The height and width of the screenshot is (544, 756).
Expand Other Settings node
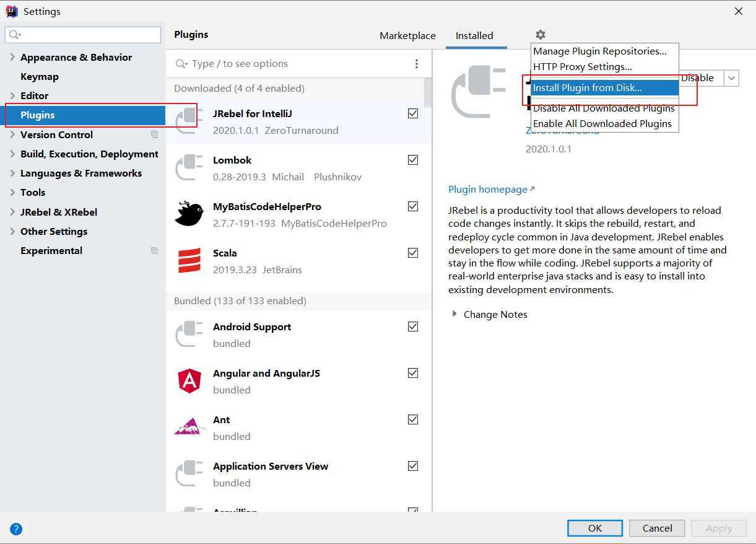(x=12, y=231)
